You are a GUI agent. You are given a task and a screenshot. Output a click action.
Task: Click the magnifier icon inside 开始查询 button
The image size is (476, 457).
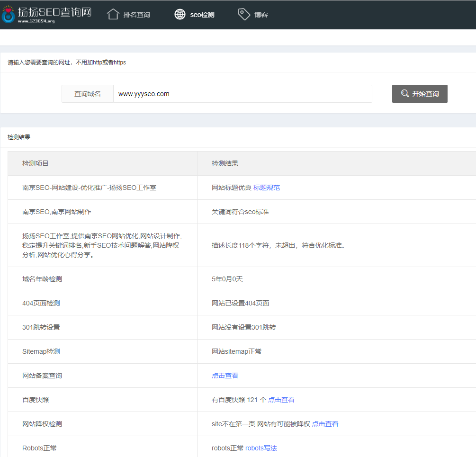404,93
